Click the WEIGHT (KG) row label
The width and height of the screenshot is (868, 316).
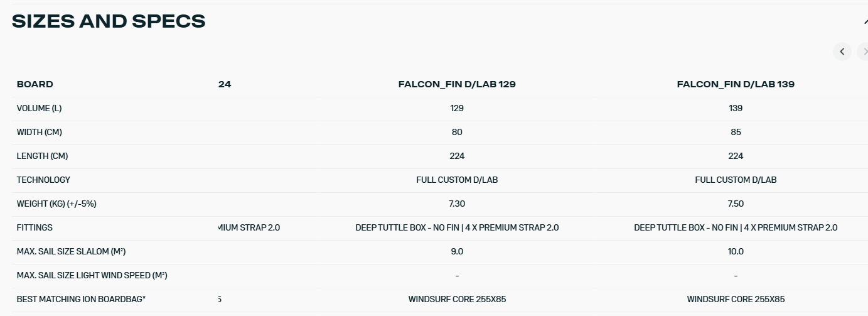pyautogui.click(x=56, y=204)
